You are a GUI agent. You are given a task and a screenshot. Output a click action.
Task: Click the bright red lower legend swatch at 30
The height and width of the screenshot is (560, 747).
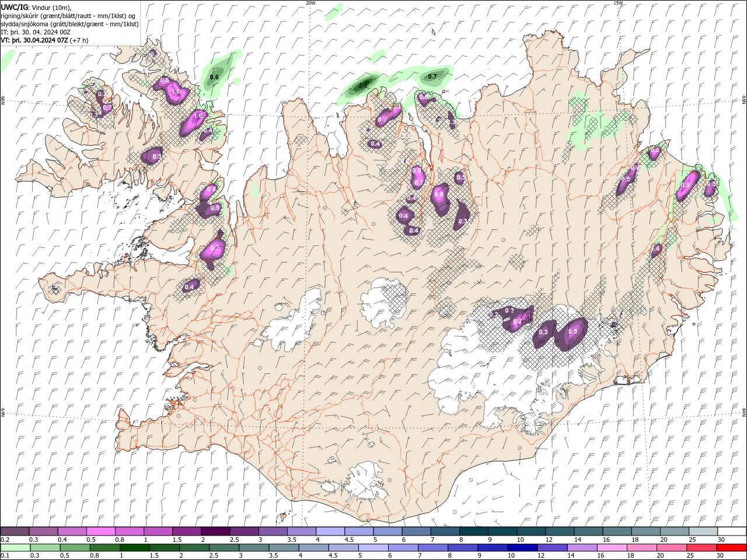tap(732, 548)
